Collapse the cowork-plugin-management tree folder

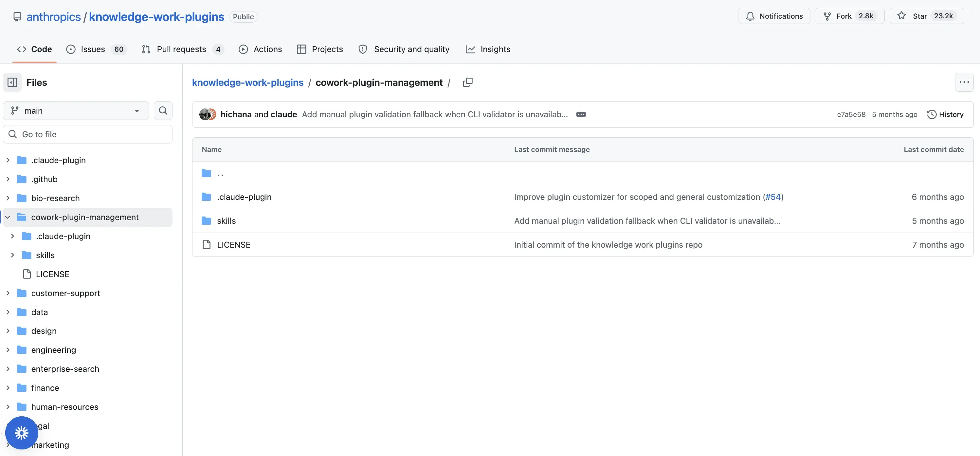tap(8, 217)
